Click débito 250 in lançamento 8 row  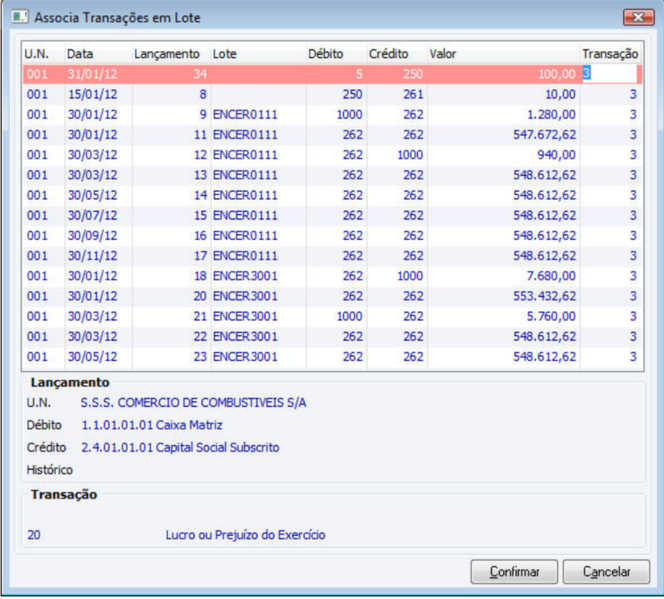(352, 94)
